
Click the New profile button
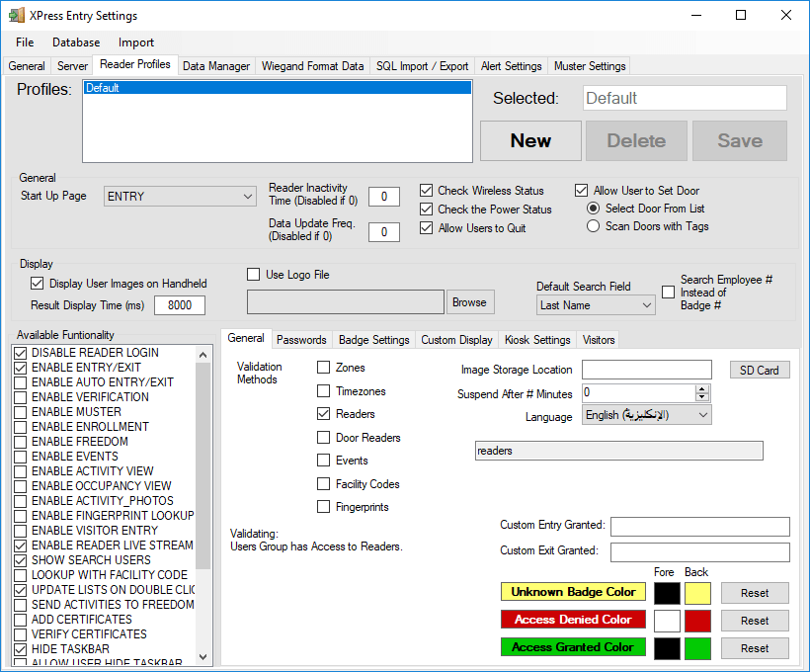[x=530, y=140]
